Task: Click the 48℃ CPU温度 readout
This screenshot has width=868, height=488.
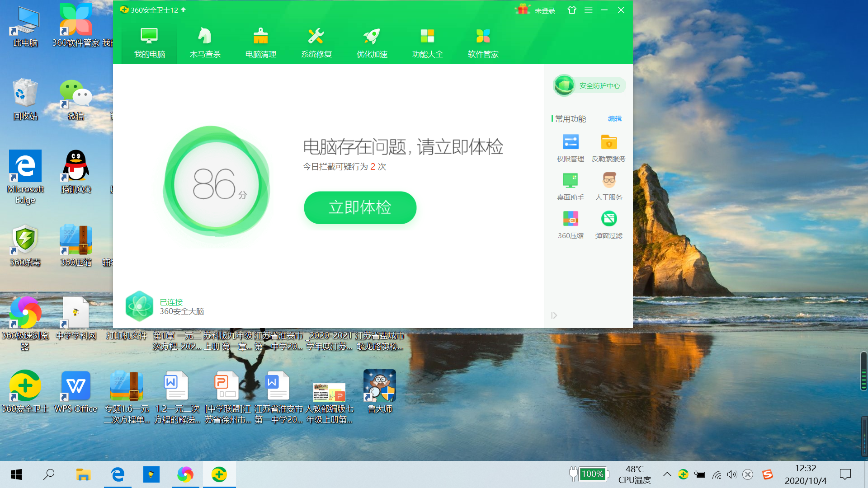Action: 634,474
